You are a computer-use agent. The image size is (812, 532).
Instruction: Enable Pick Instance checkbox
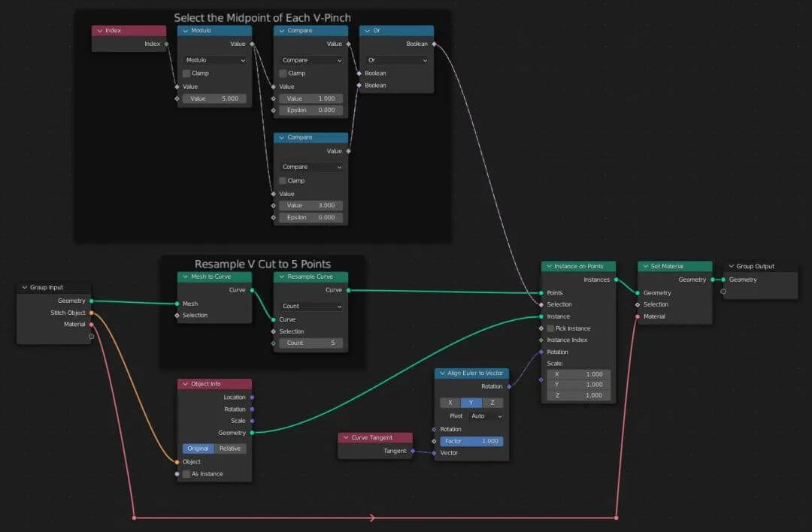pyautogui.click(x=550, y=328)
